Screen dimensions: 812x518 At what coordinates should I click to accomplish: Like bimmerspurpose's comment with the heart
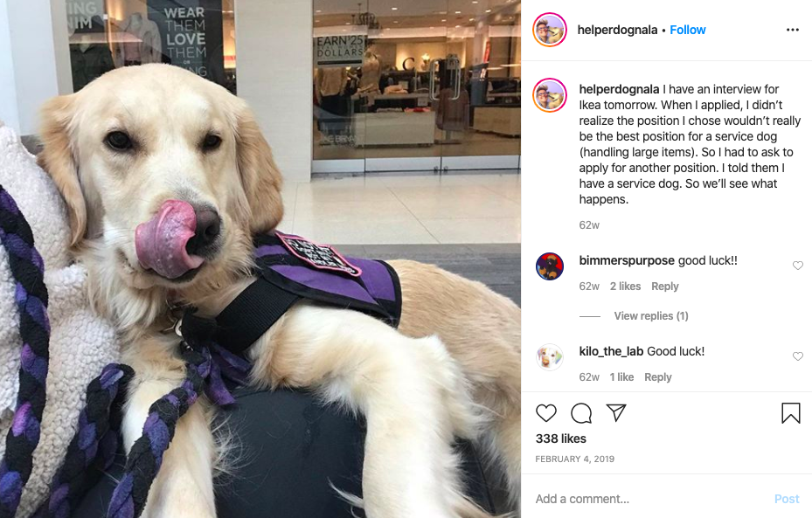click(797, 266)
